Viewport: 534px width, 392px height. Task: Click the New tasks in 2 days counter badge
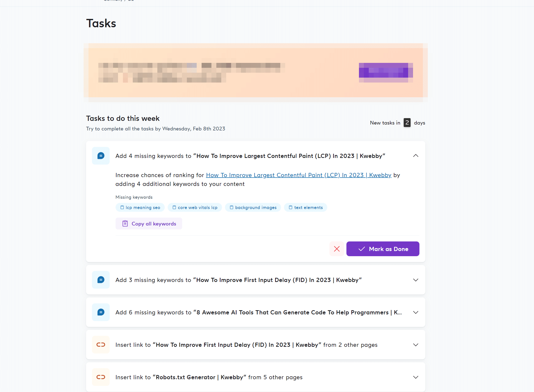(406, 122)
